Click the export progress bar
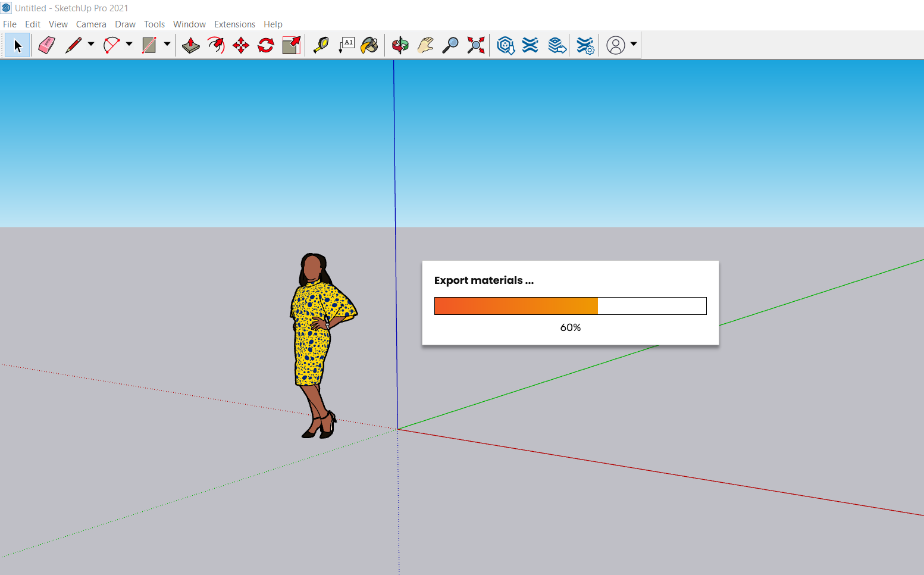 coord(570,305)
